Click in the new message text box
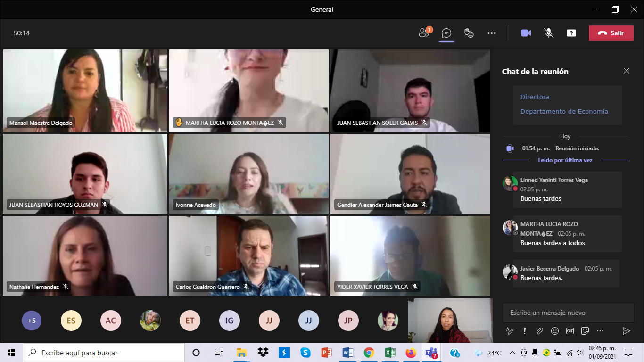This screenshot has height=362, width=644. click(568, 313)
